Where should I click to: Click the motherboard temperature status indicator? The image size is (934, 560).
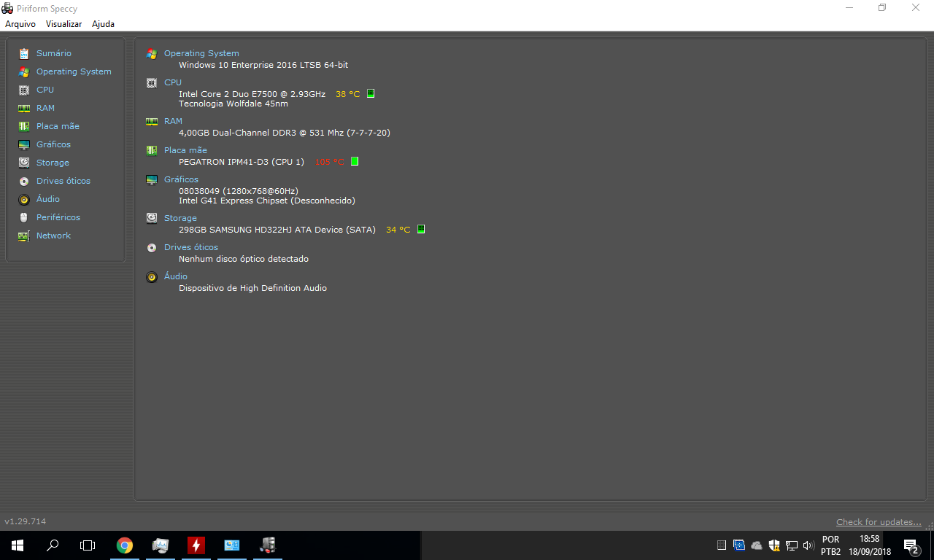(355, 161)
